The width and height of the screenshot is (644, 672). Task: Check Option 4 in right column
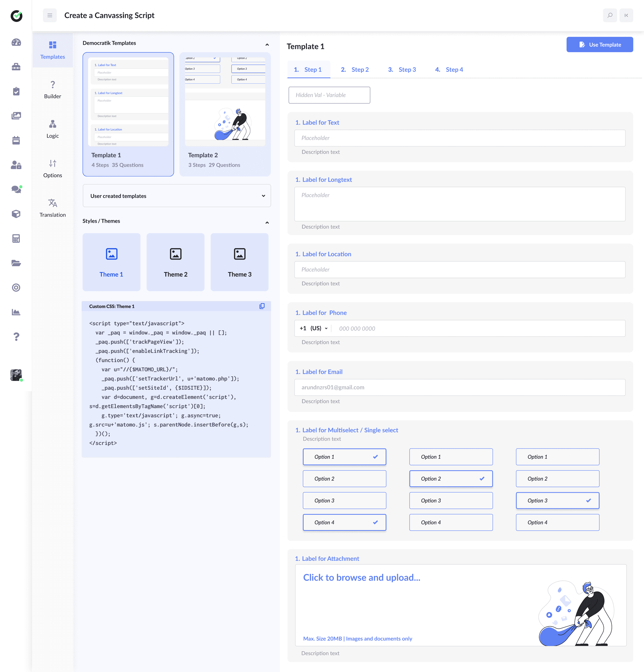[x=558, y=522]
